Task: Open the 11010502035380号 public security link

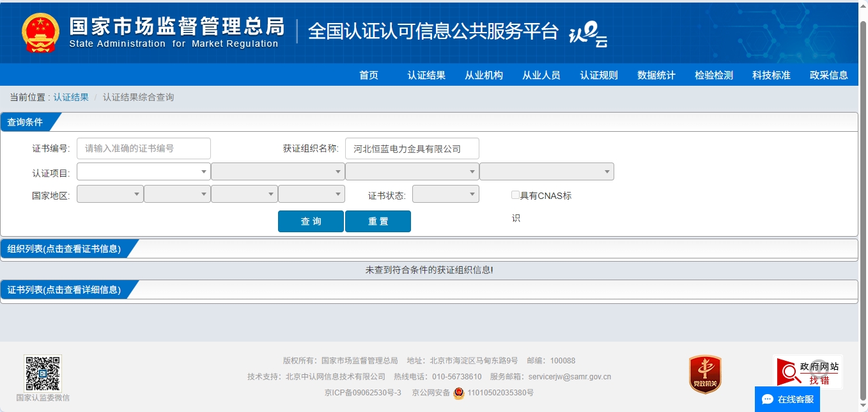Action: pyautogui.click(x=500, y=393)
